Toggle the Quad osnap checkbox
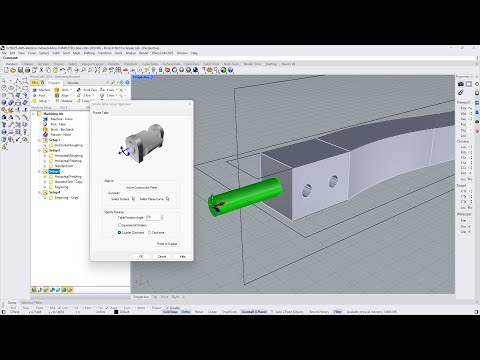This screenshot has height=360, width=480. 108,308
